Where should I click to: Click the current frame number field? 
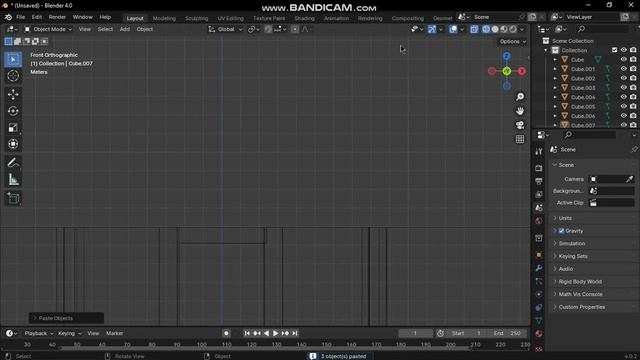pos(416,333)
